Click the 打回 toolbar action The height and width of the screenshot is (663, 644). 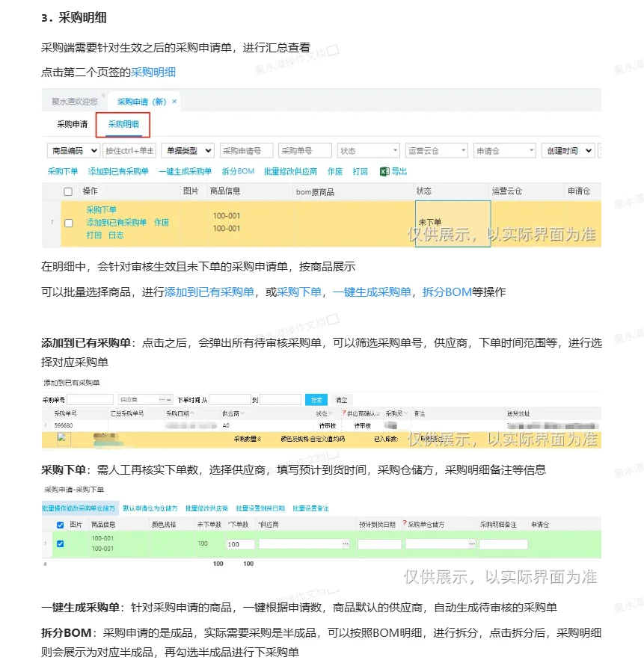[x=360, y=171]
